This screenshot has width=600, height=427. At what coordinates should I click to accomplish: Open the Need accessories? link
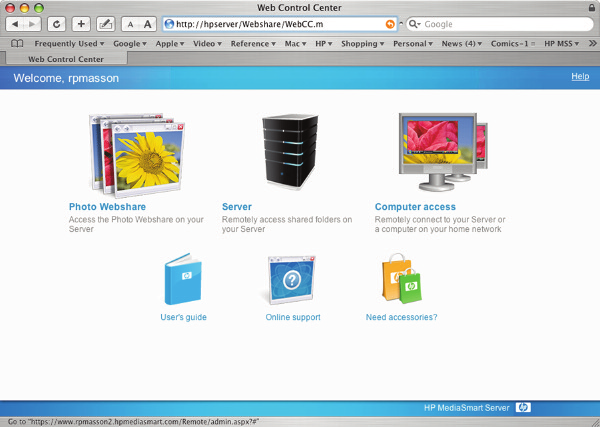(401, 317)
